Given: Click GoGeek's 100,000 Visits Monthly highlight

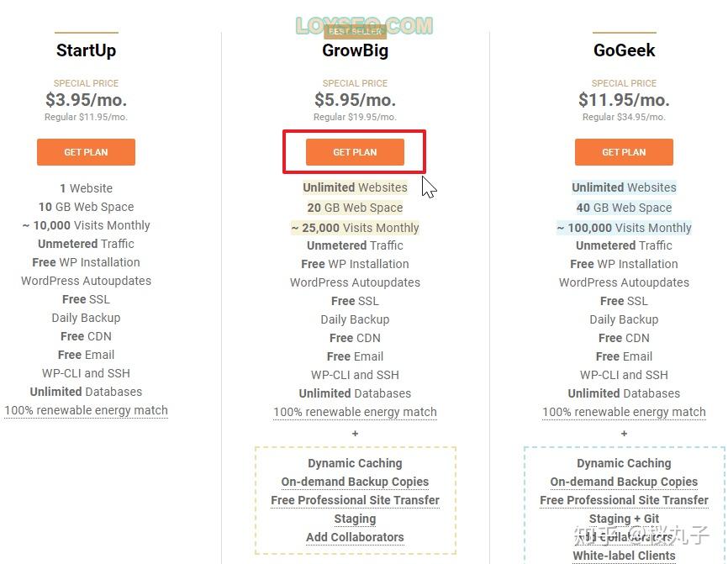Looking at the screenshot, I should click(x=624, y=228).
